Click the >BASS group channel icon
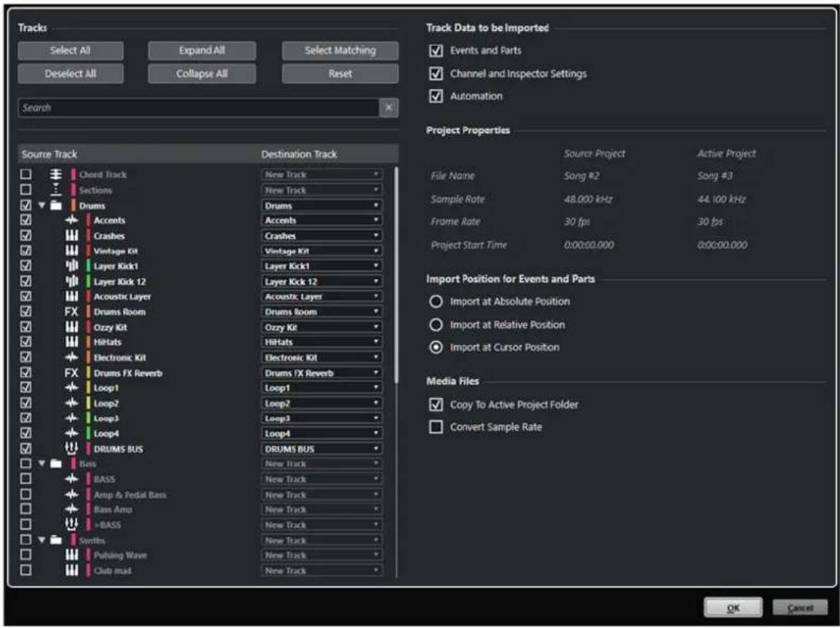This screenshot has height=628, width=840. tap(72, 524)
